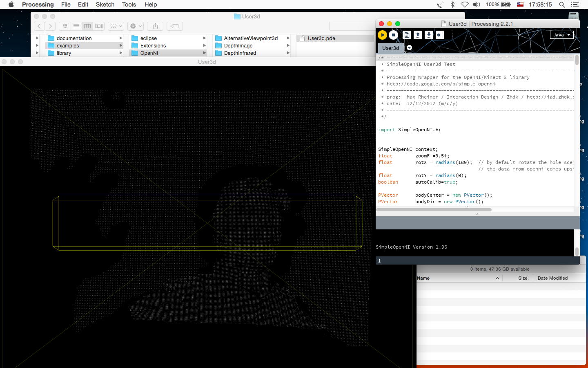
Task: Click the bodyCenter PVector line
Action: [x=435, y=195]
